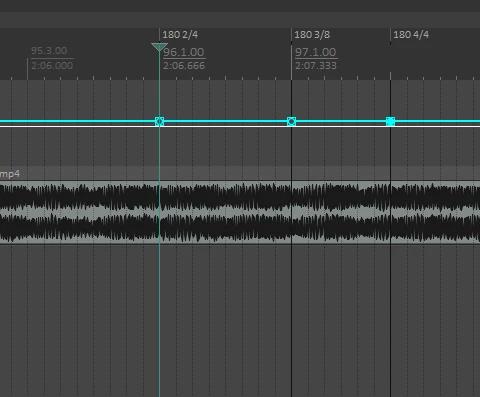The height and width of the screenshot is (397, 480).
Task: Click the 2:06.666 time readout in ruler
Action: pos(184,66)
